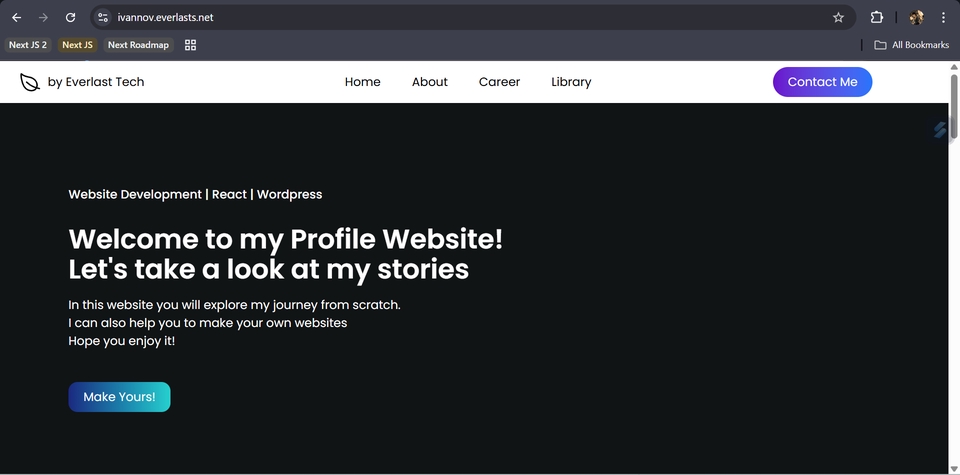Open the Chrome profile avatar
Viewport: 960px width, 475px height.
[x=916, y=18]
